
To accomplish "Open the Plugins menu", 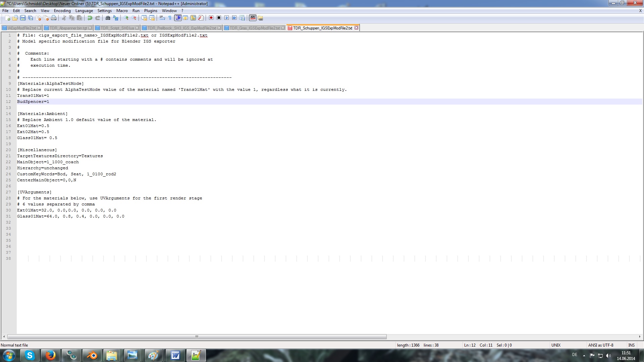I will tap(151, 11).
